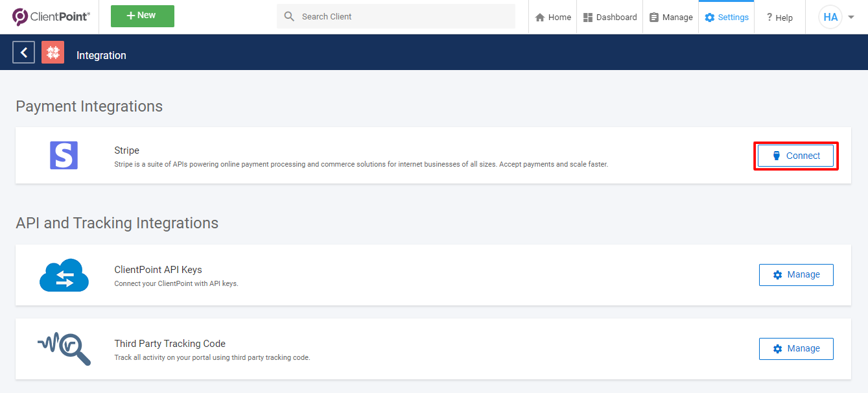The height and width of the screenshot is (393, 868).
Task: Click 'Connect your ClientPoint with API keys' text
Action: point(176,283)
